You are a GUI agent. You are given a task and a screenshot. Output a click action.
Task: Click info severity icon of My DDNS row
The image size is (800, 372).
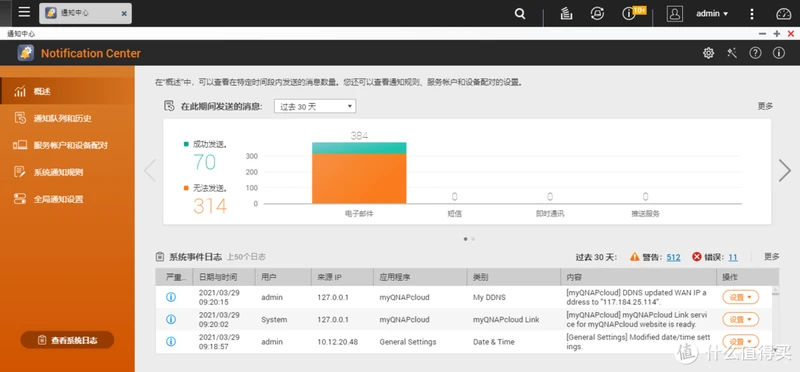pyautogui.click(x=171, y=297)
